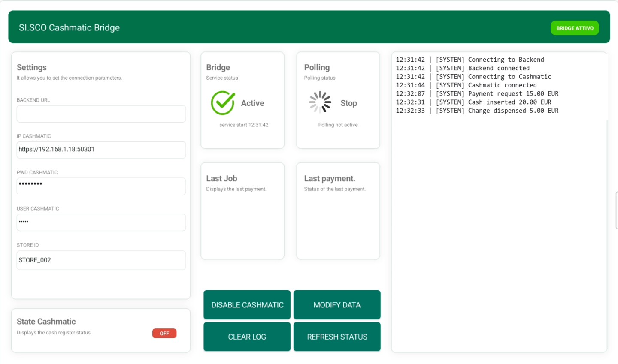Select log line 'Change dispensed 5.00 EUR'

pos(477,111)
